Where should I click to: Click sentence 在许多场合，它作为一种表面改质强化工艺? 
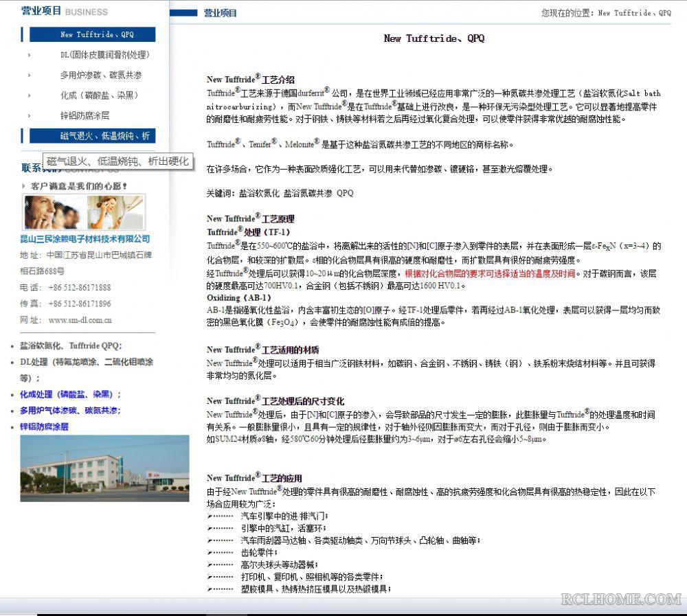[379, 169]
